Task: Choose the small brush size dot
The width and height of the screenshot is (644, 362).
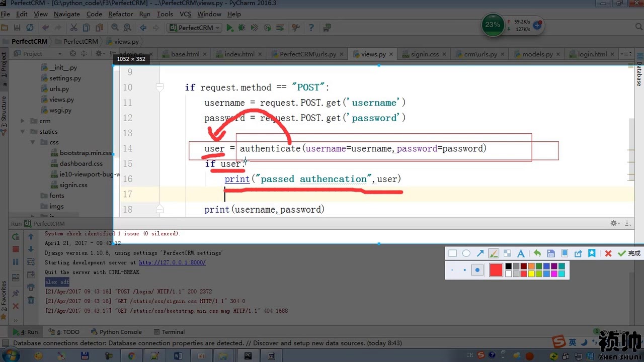Action: [x=452, y=270]
